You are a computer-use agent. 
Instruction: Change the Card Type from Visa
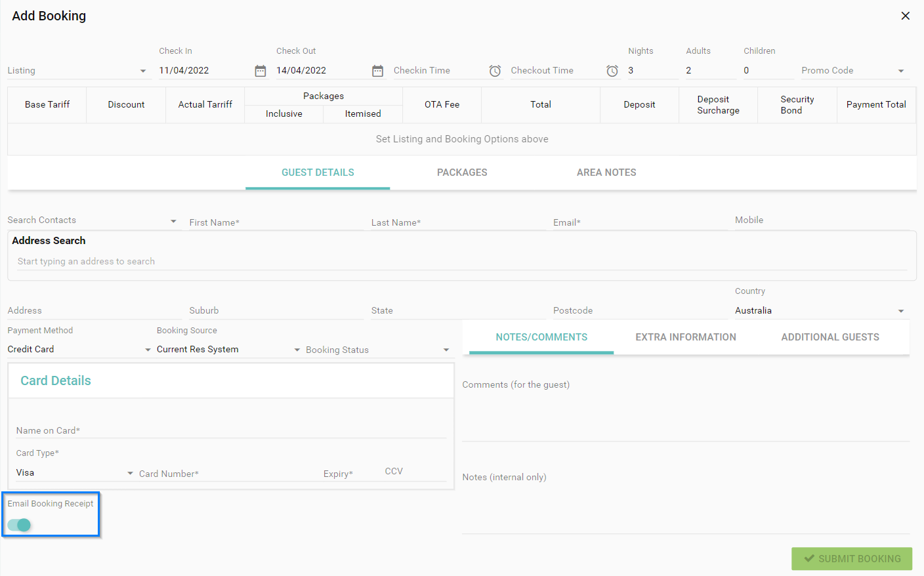[129, 472]
